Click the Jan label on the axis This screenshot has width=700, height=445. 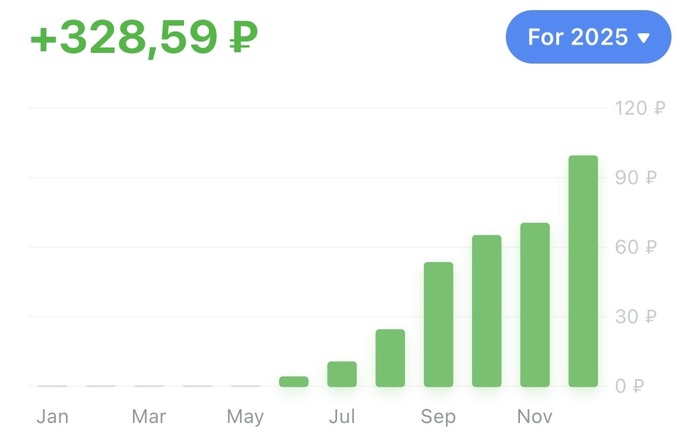[x=52, y=416]
